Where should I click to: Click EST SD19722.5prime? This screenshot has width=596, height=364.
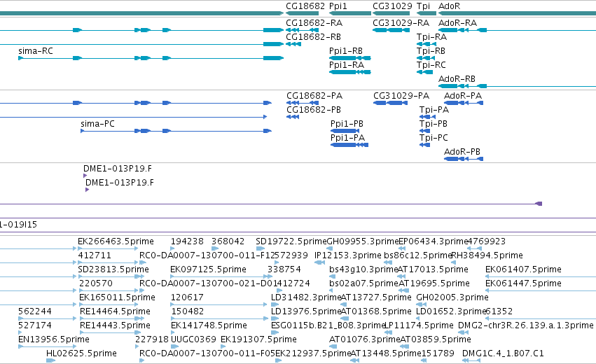pos(291,241)
